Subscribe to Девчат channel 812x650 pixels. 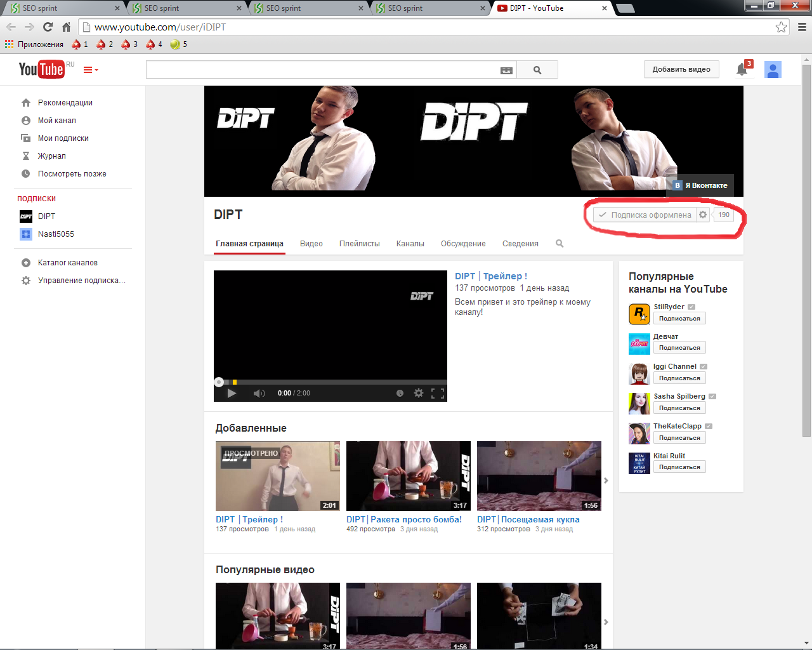679,348
